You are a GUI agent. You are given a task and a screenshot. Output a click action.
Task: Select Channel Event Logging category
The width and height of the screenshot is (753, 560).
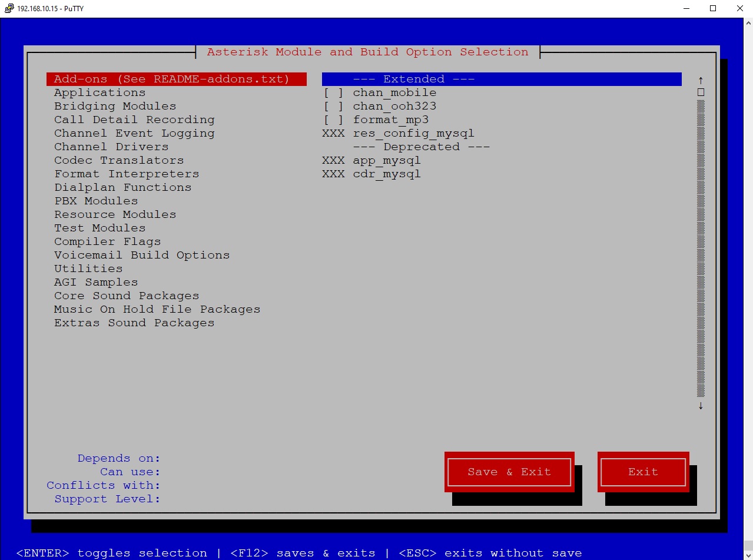(x=134, y=133)
